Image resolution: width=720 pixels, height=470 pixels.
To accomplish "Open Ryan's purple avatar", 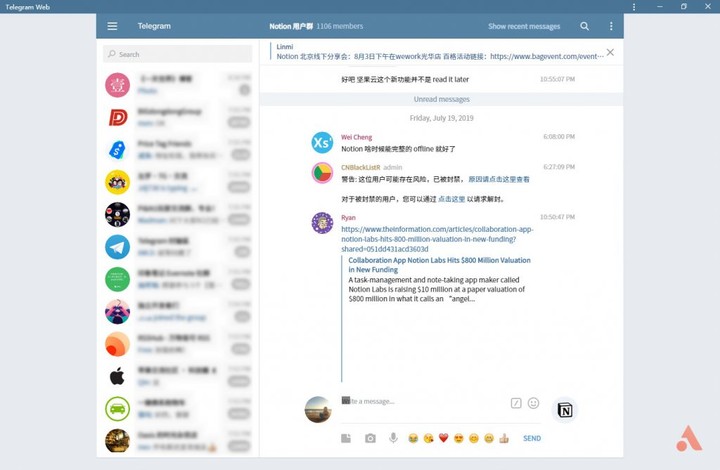I will [322, 223].
